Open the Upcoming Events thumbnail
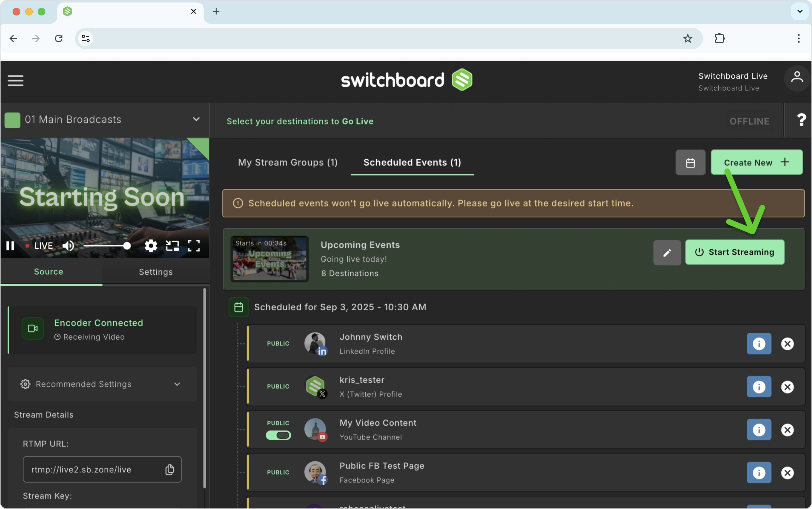The height and width of the screenshot is (509, 812). (270, 259)
